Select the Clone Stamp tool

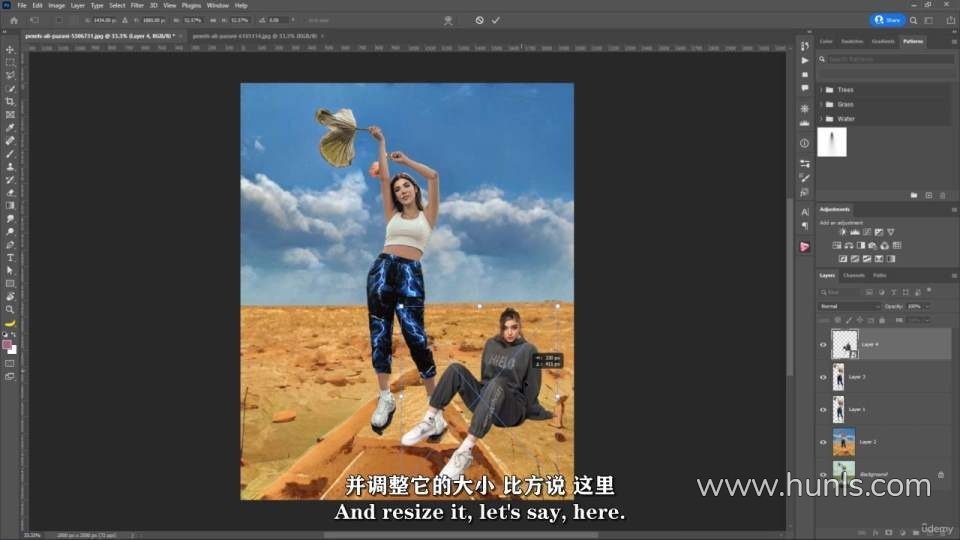[10, 167]
